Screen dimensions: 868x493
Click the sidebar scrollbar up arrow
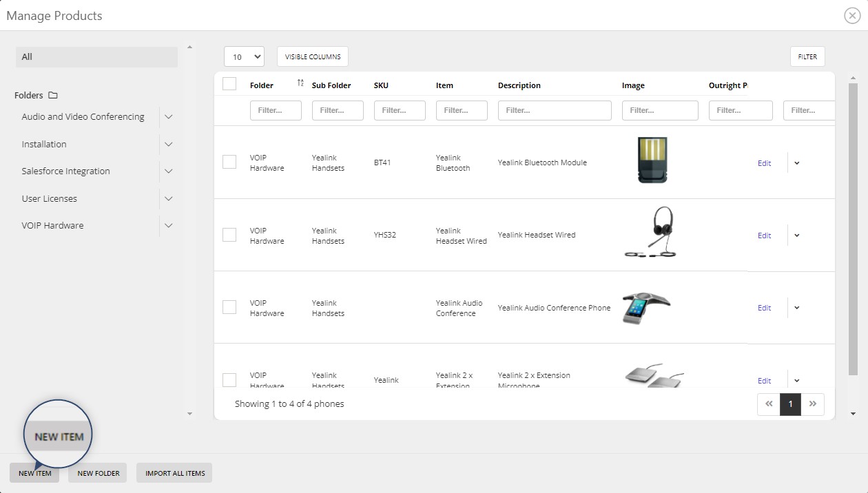(x=189, y=47)
